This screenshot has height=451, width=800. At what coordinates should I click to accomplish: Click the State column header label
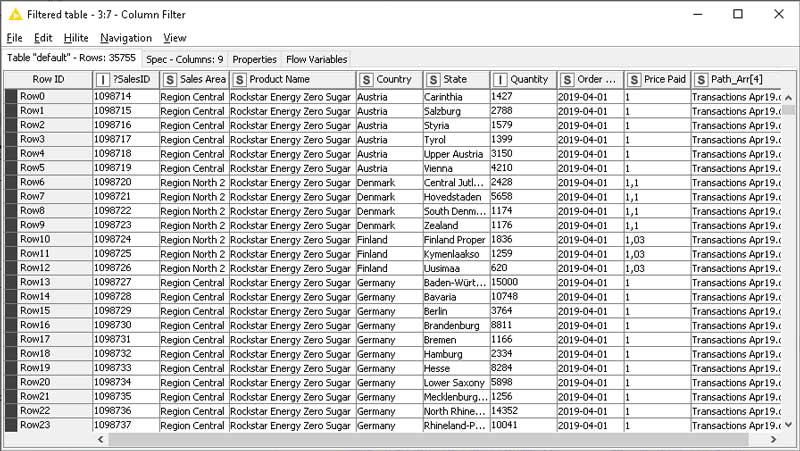[x=455, y=80]
